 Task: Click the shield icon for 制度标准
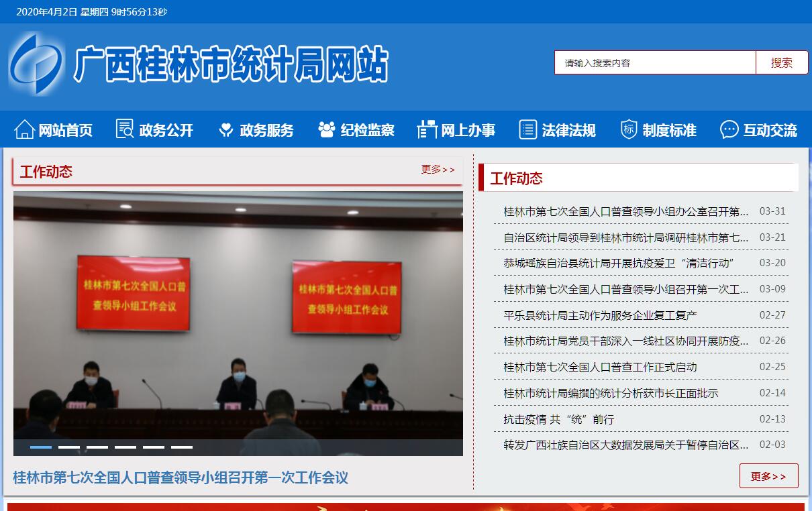tap(629, 129)
